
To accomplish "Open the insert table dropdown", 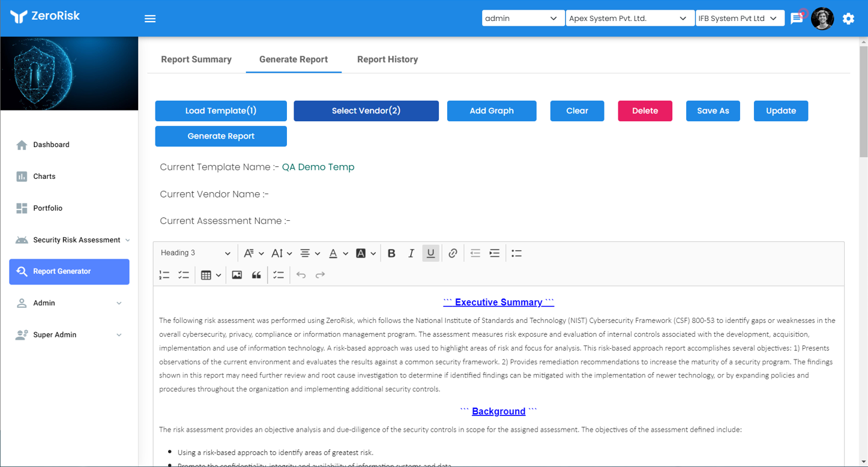I will point(211,275).
